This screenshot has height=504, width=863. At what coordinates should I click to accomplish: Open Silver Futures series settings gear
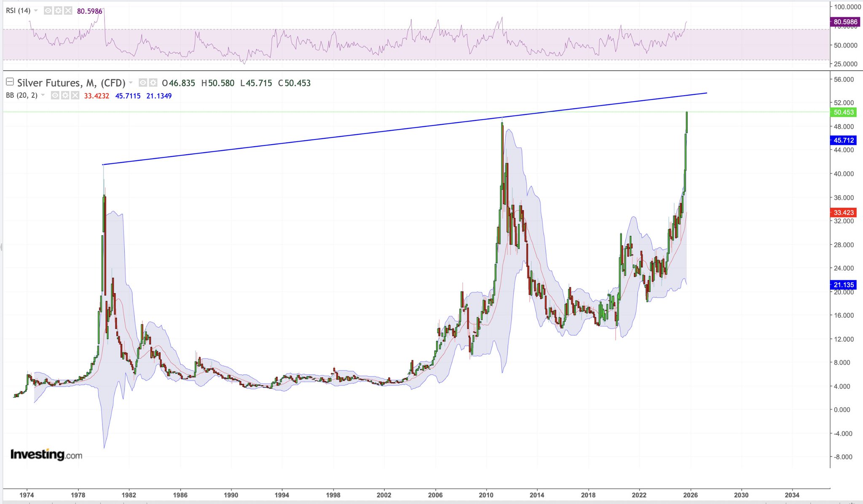153,83
